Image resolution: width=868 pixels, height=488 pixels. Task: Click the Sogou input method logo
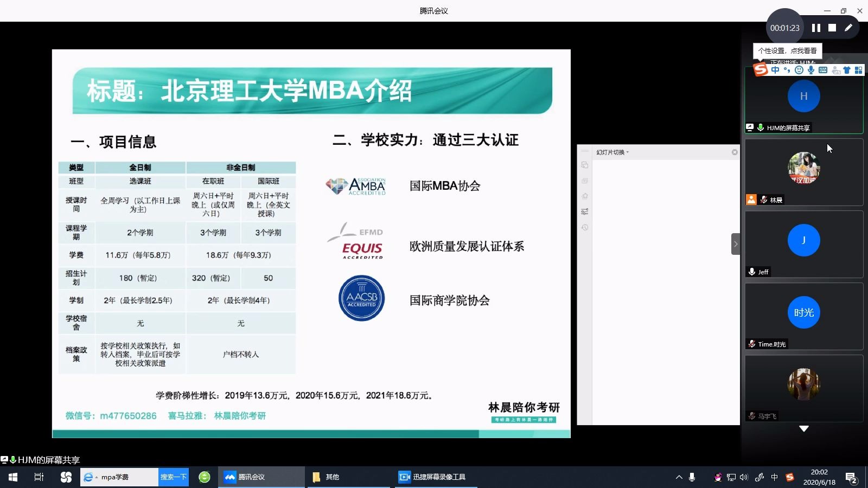point(761,69)
